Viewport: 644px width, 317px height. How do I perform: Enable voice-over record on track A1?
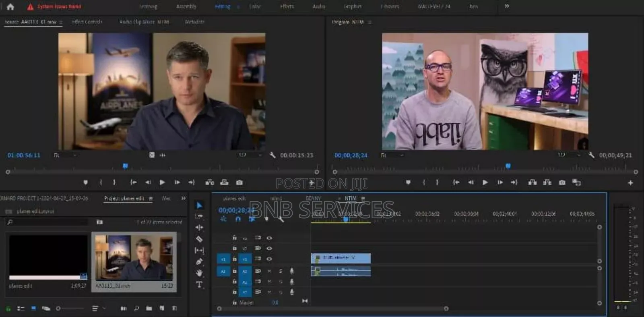point(292,271)
